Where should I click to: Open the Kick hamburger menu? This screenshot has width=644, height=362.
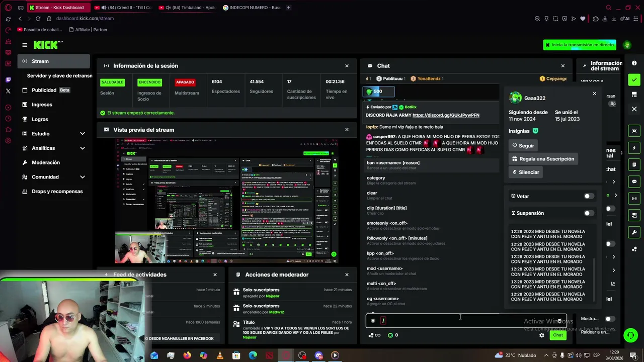pyautogui.click(x=25, y=45)
